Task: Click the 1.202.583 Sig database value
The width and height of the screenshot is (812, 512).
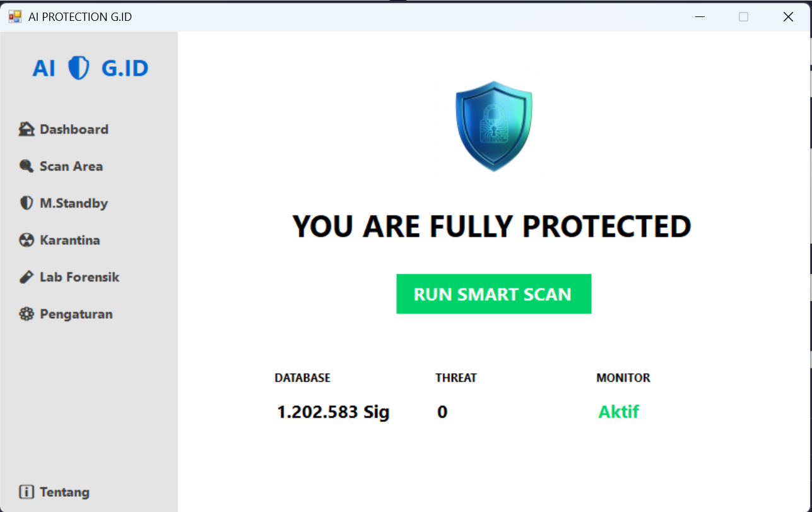Action: (333, 412)
